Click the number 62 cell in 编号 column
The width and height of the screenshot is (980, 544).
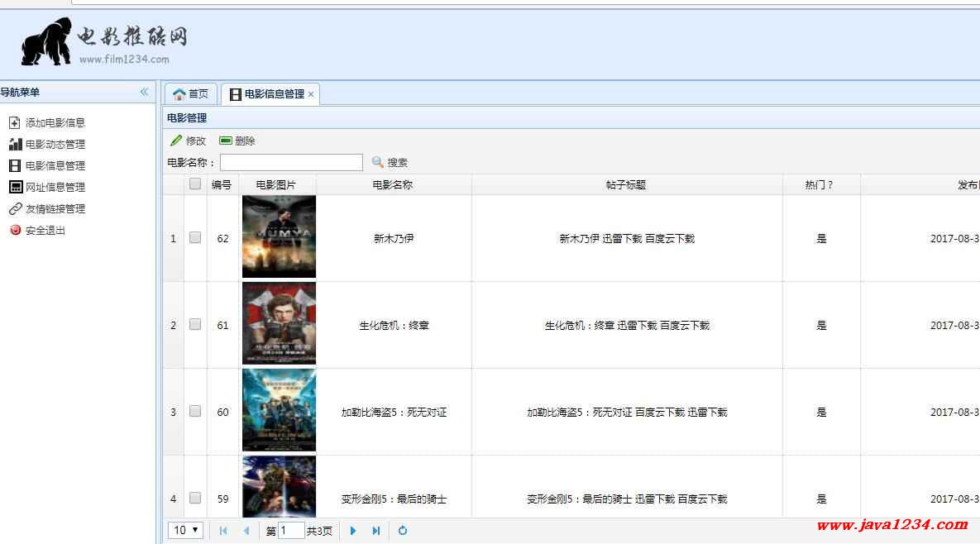tap(222, 239)
